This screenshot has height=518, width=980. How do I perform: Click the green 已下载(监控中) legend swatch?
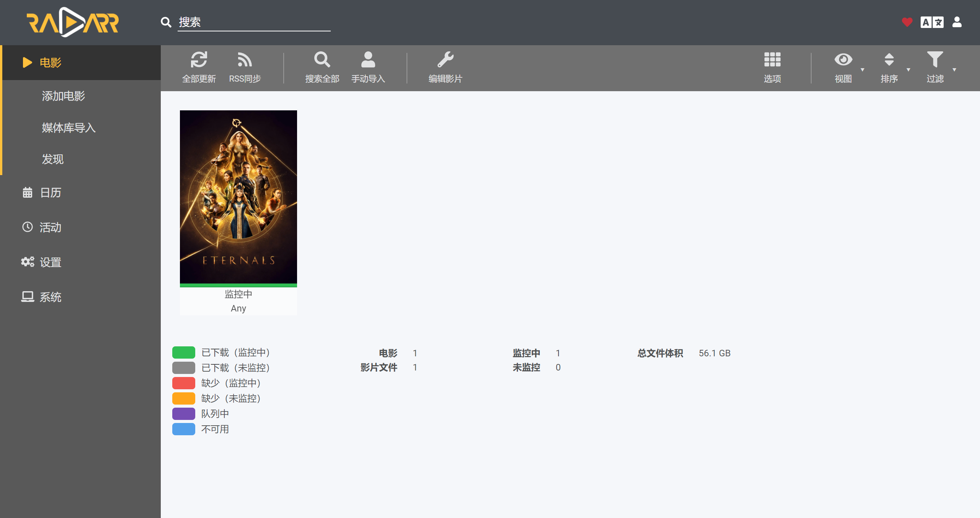(184, 352)
